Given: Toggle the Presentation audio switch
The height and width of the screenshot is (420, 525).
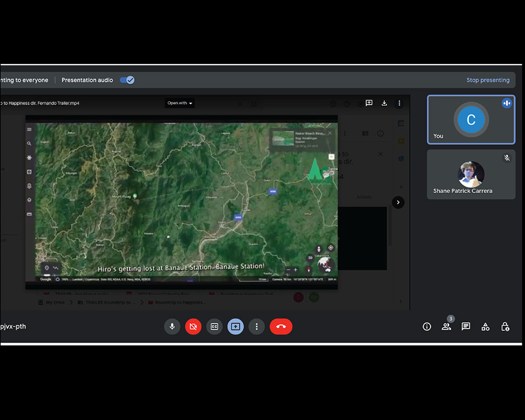Looking at the screenshot, I should 127,80.
